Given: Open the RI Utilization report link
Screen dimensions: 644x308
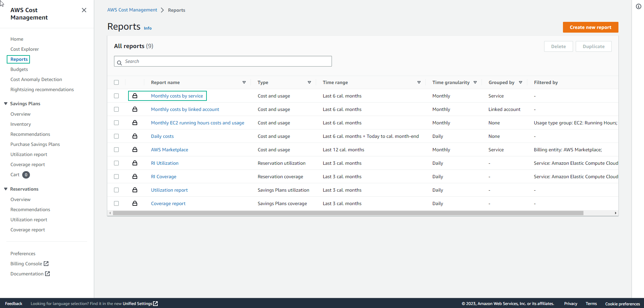Looking at the screenshot, I should pyautogui.click(x=165, y=163).
